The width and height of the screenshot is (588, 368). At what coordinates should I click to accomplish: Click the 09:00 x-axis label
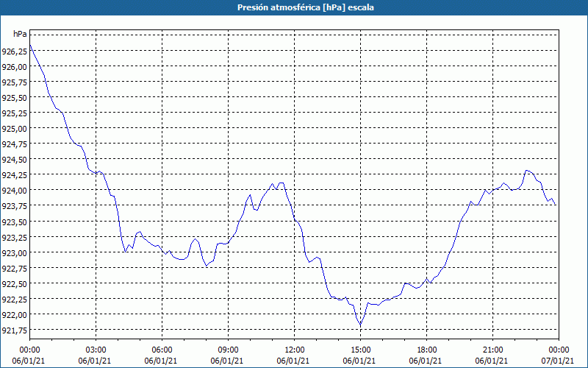pyautogui.click(x=228, y=350)
